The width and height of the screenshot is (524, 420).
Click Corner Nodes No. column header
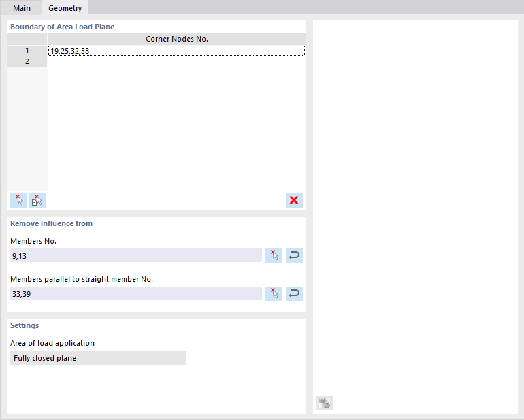(x=177, y=39)
